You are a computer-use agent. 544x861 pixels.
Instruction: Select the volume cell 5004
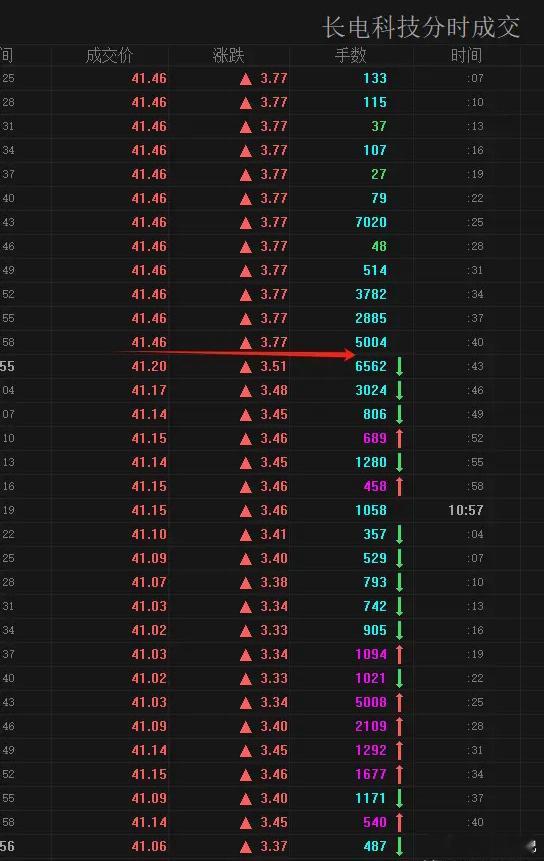pos(371,342)
